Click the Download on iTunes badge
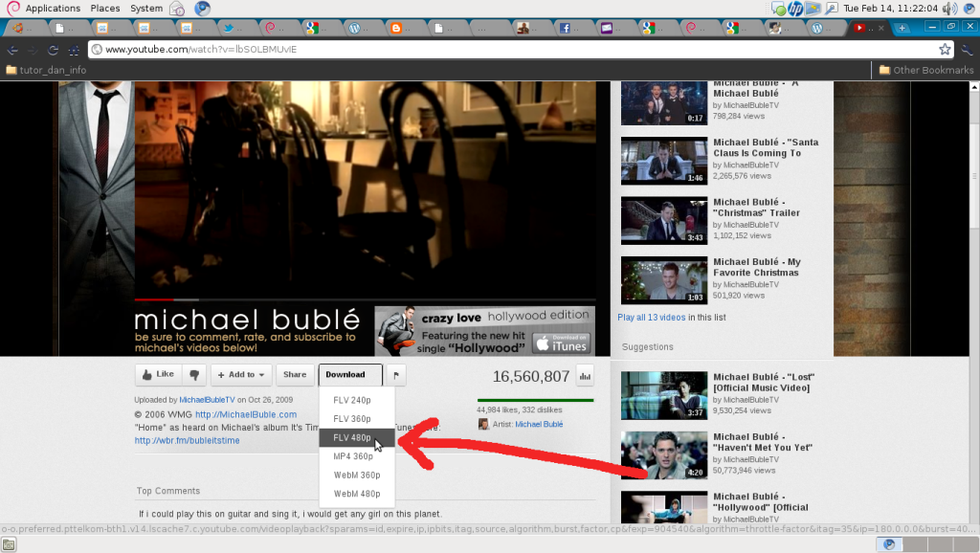 (562, 343)
